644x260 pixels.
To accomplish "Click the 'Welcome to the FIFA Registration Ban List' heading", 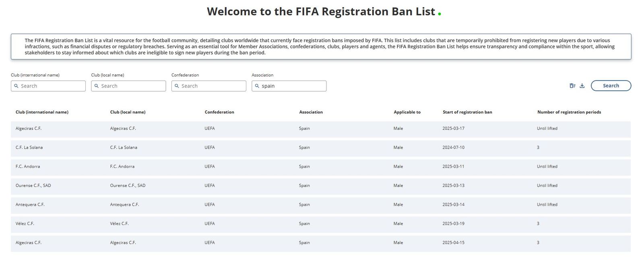I will [x=321, y=11].
